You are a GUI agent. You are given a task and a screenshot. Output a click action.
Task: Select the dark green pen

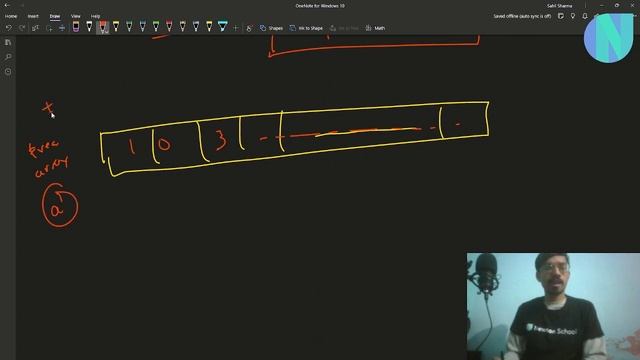129,27
